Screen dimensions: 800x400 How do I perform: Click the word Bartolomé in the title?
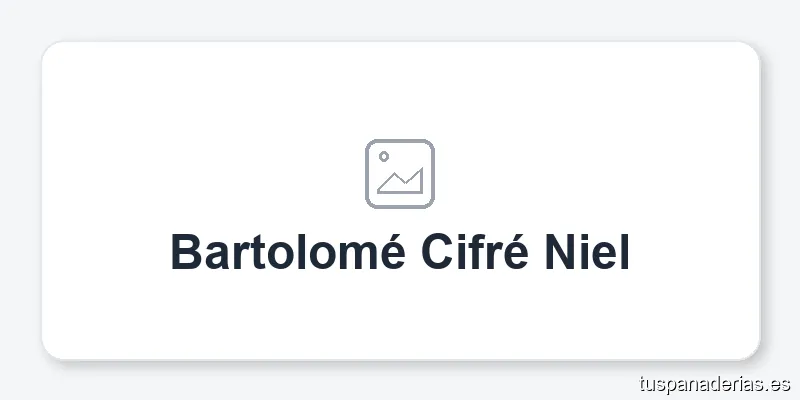click(x=288, y=252)
